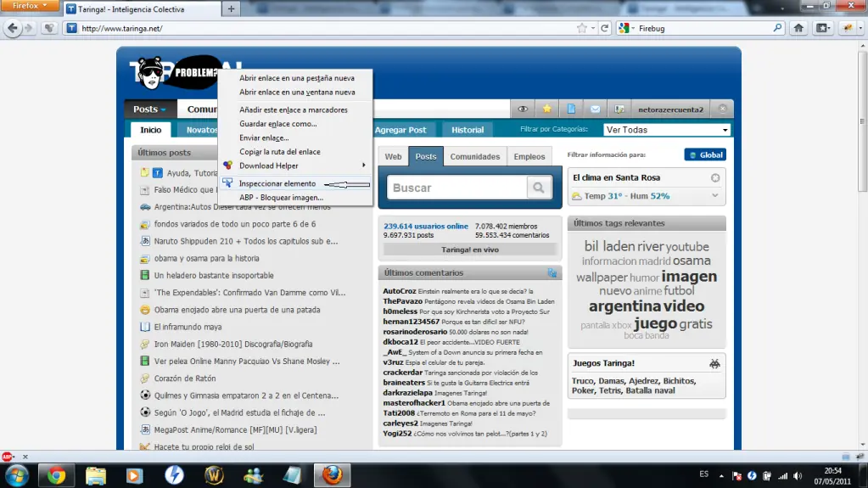Select Inspeccionar elemento from context menu

pos(277,183)
